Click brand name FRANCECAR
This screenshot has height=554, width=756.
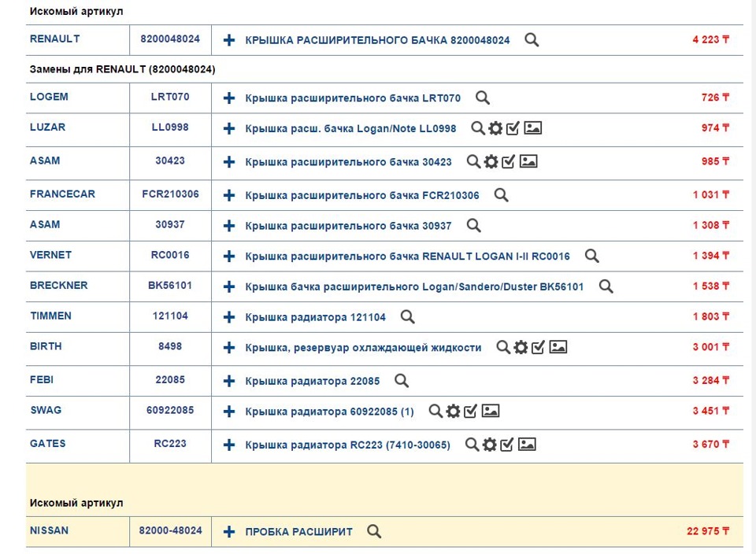[x=62, y=194]
